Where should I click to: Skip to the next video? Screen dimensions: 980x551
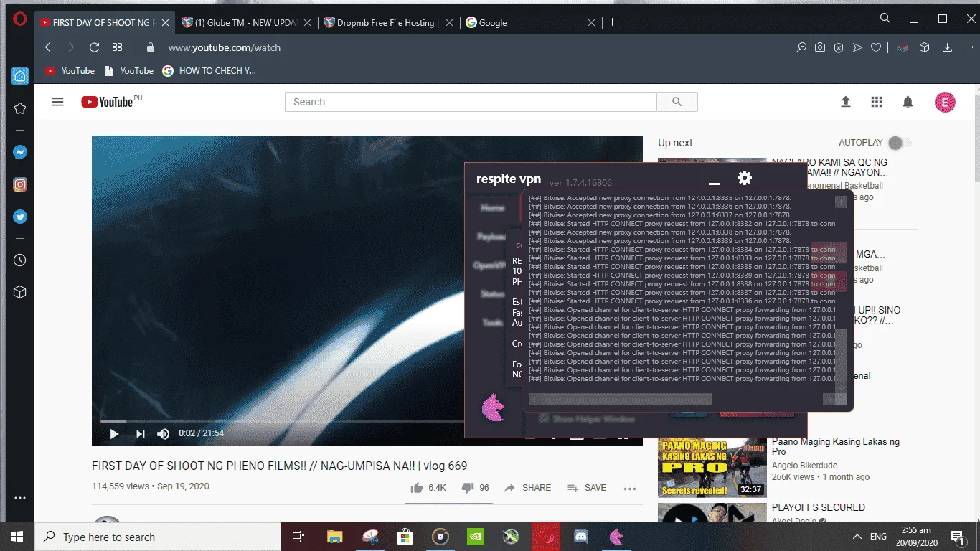pos(141,433)
